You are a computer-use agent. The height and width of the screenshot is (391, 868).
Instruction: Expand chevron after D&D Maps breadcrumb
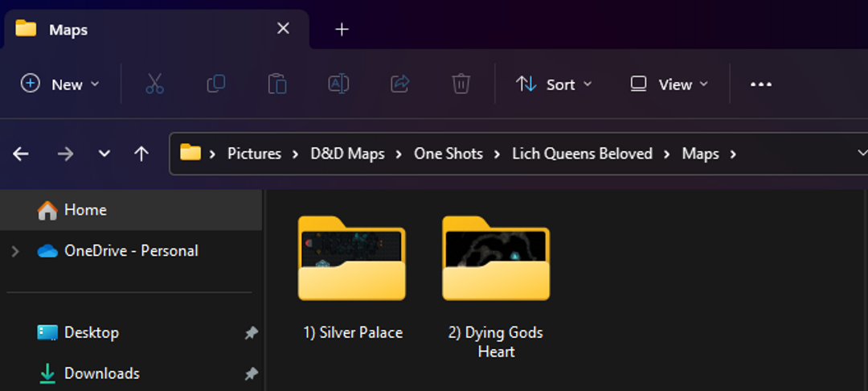(399, 154)
